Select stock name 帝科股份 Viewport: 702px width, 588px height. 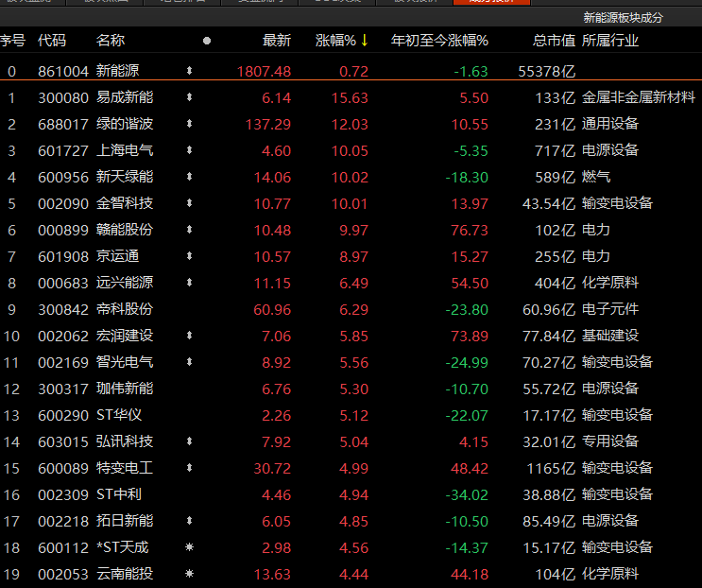point(125,309)
